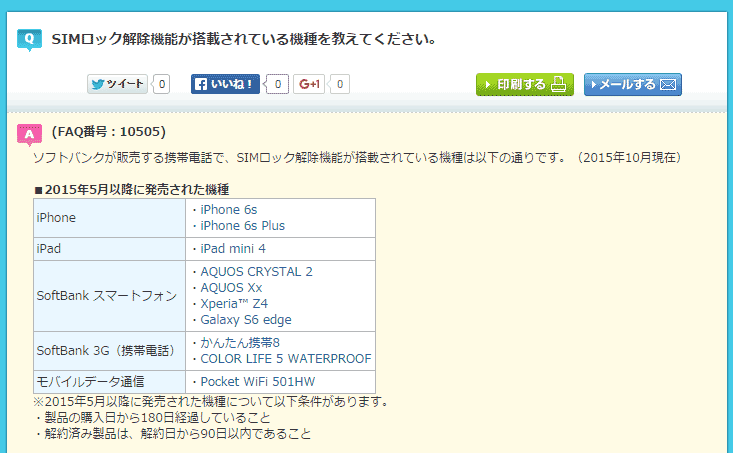Open the Galaxy S6 edge link

248,320
